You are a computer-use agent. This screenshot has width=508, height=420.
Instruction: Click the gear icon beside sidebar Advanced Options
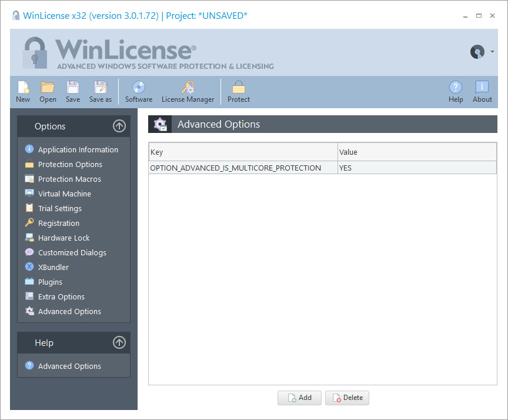29,311
